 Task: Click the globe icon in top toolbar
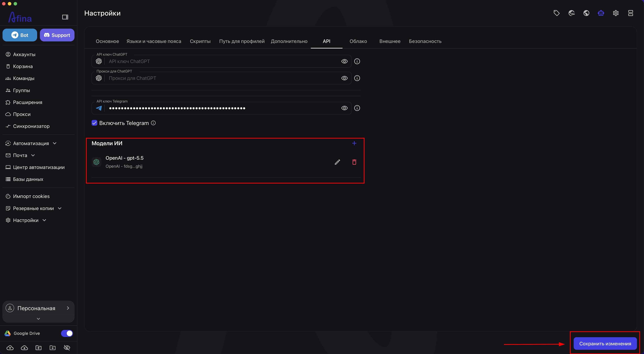pyautogui.click(x=586, y=13)
